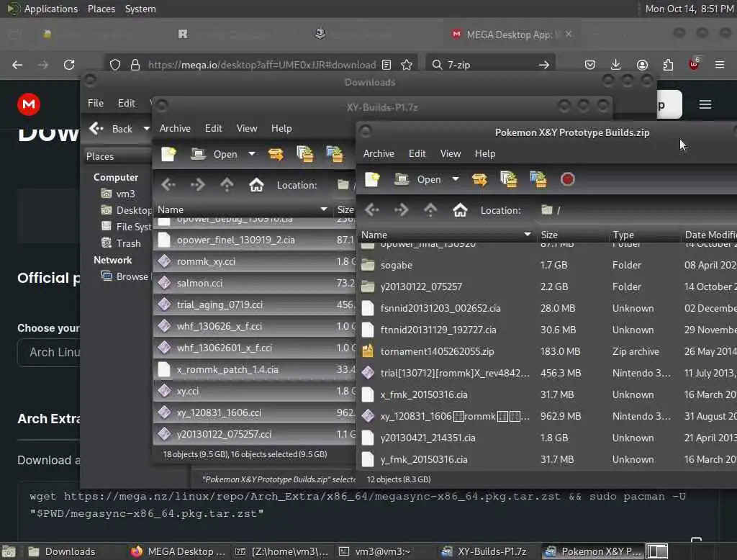Click Forward arrow in XY-Builds-P1.7z location bar

coord(197,185)
